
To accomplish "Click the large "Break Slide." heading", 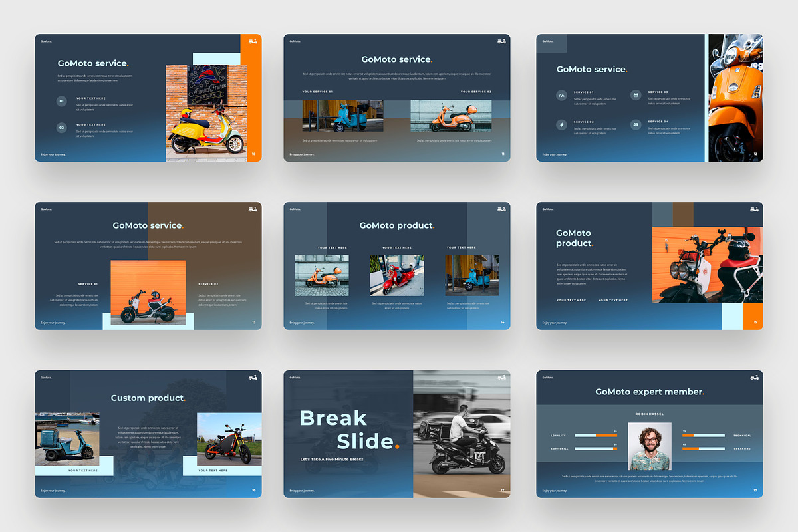I will pyautogui.click(x=350, y=430).
